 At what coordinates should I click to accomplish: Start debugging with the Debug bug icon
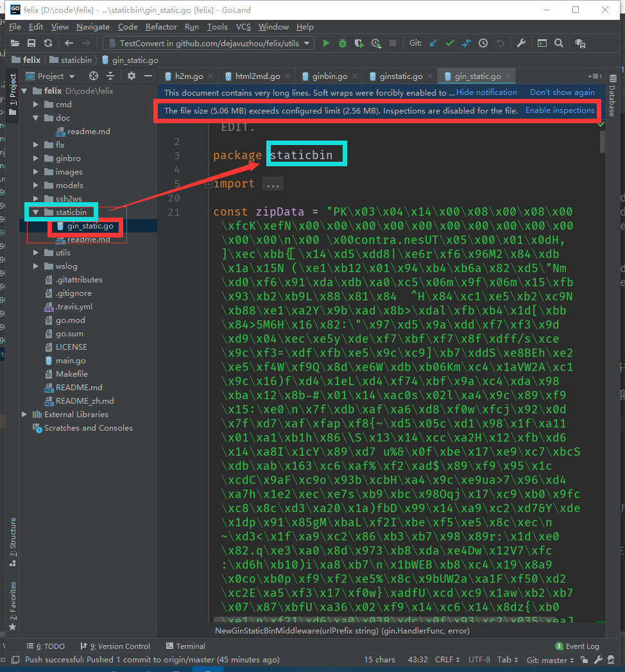pos(343,43)
